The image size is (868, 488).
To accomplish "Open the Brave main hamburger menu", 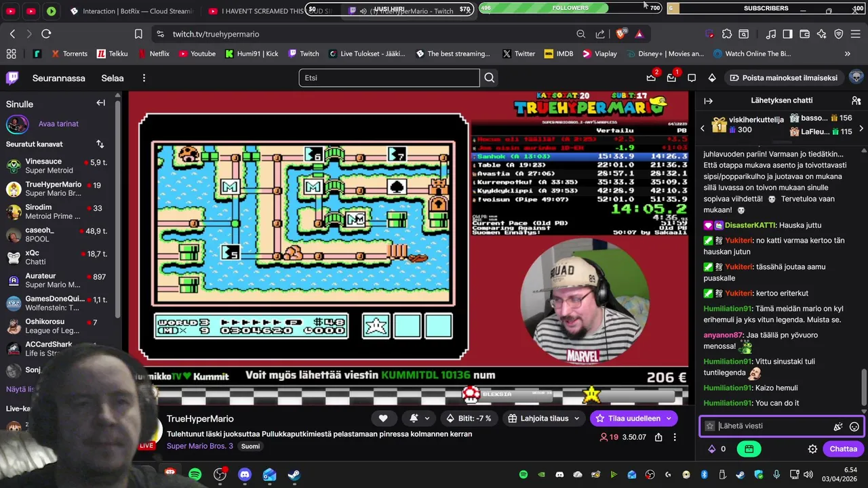I will (x=856, y=34).
